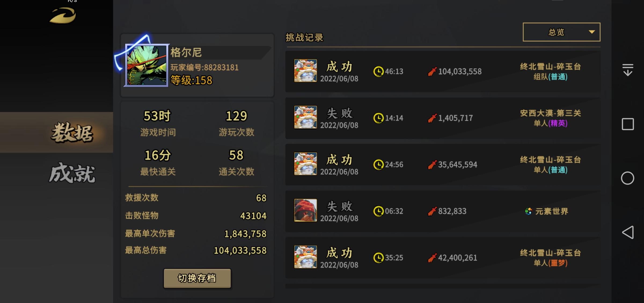Click the clock icon beside 14:14
Screen dimensions: 644x303
coord(378,118)
